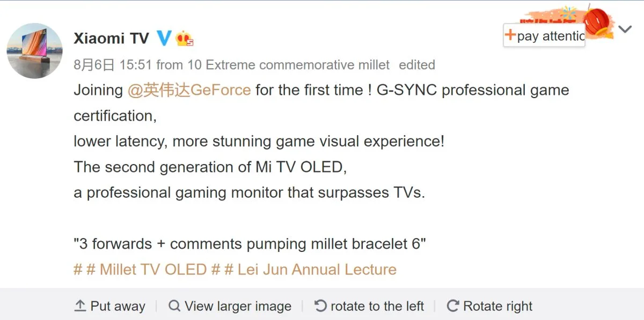644x320 pixels.
Task: Click the Put away upload arrow icon
Action: (x=80, y=306)
